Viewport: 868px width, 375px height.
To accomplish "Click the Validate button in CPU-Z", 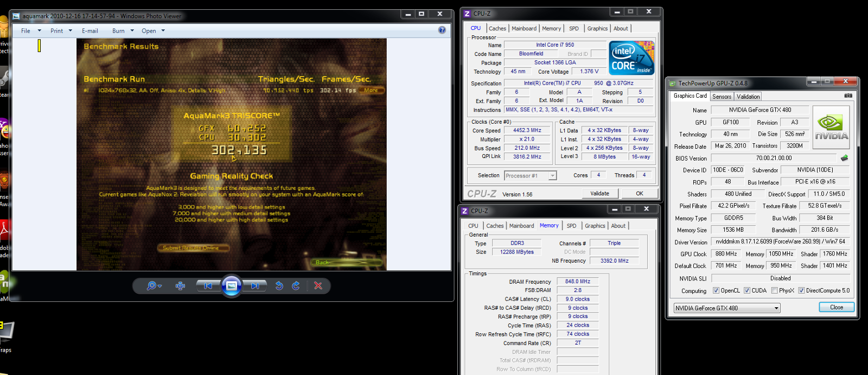I will (599, 193).
